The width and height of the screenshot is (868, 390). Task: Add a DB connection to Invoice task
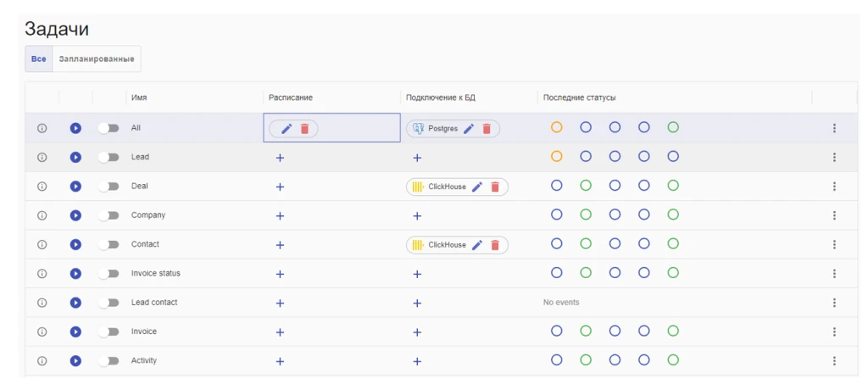pyautogui.click(x=417, y=331)
